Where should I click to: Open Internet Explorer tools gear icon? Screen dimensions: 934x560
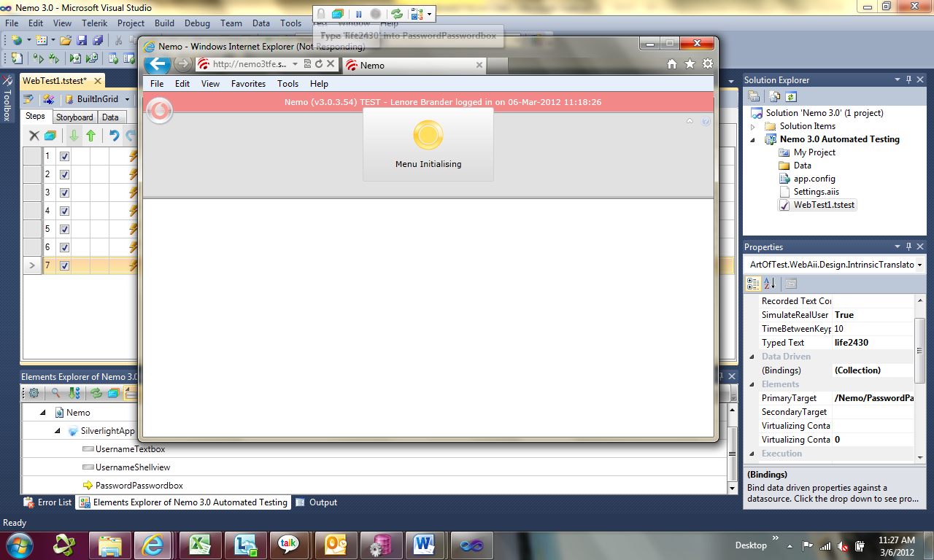pos(707,64)
